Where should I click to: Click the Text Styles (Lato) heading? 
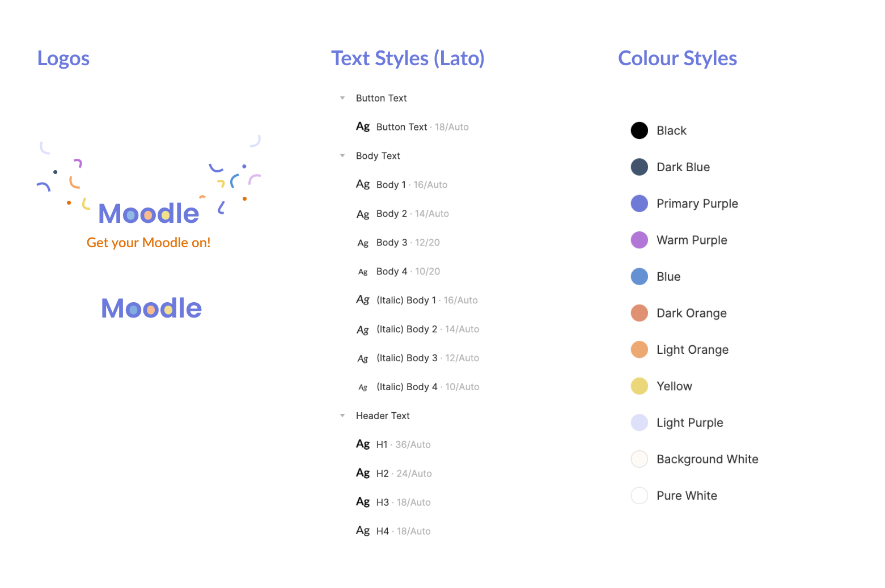point(408,58)
